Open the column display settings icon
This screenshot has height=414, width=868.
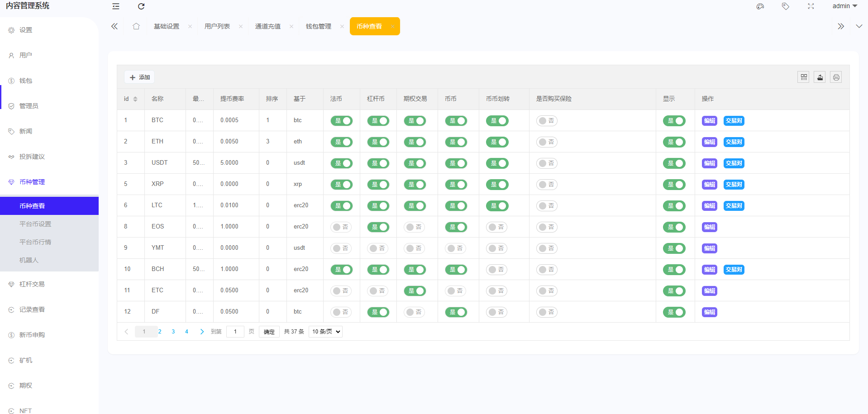coord(803,77)
